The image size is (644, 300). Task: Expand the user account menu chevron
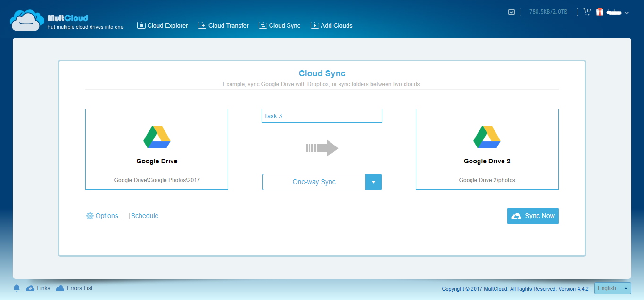[627, 13]
